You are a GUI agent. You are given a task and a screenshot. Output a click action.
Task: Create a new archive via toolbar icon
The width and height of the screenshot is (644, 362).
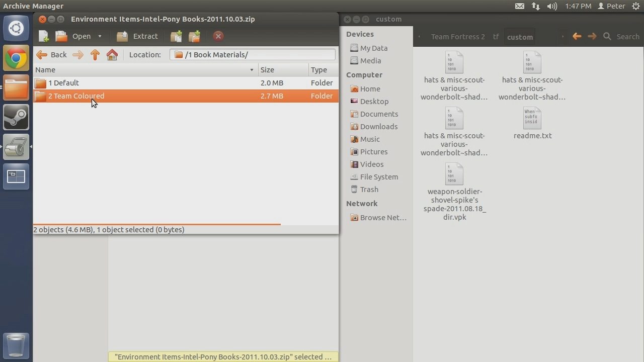pos(44,36)
